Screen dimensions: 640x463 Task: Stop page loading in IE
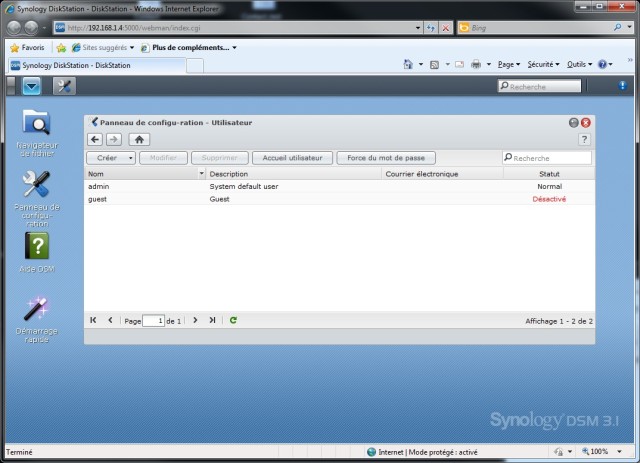446,28
